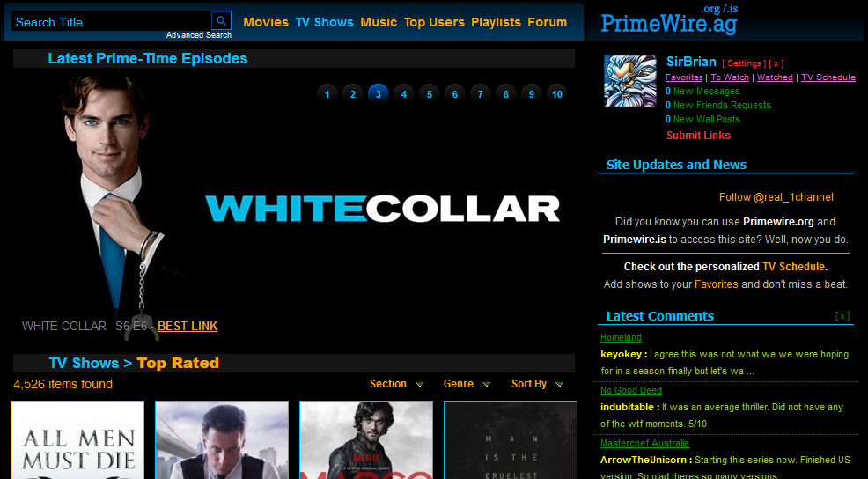Select slide 2 in episode carousel

(x=353, y=94)
